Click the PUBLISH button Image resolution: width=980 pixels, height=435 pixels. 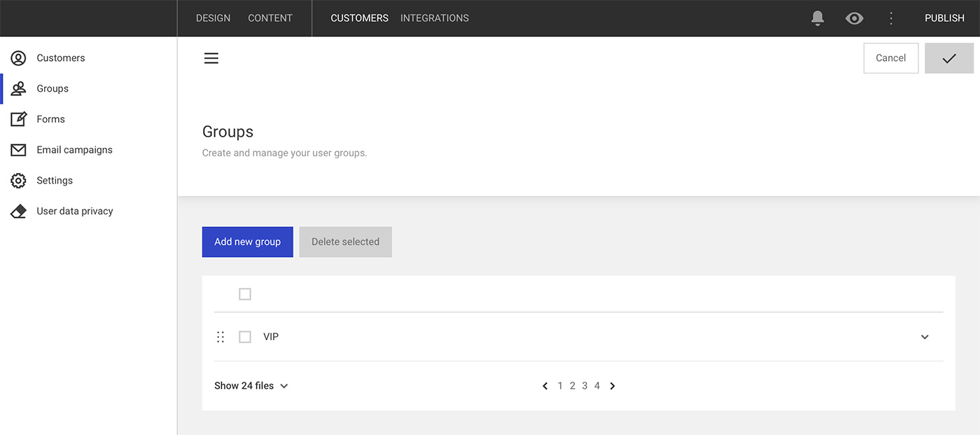pos(944,18)
